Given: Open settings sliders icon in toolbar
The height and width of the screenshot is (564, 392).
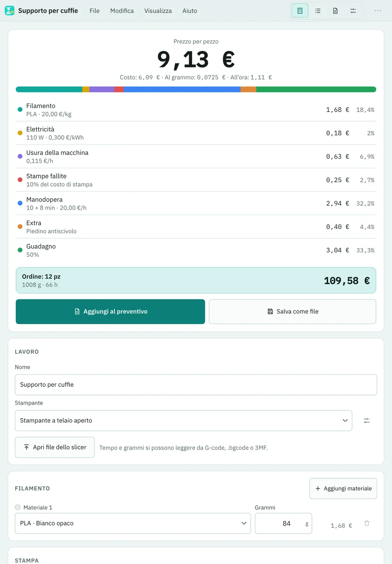Looking at the screenshot, I should 353,11.
